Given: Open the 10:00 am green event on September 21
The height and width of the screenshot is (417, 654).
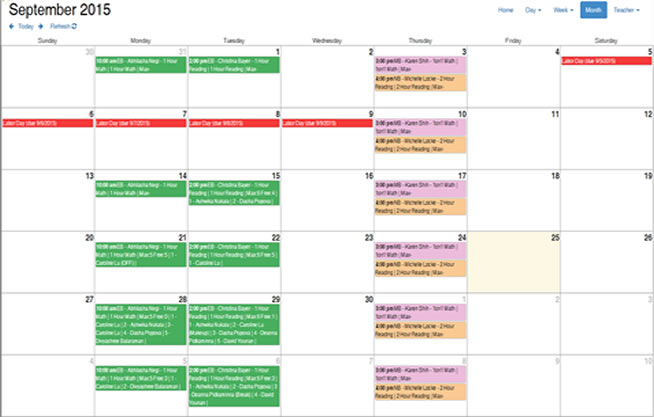Looking at the screenshot, I should [141, 255].
